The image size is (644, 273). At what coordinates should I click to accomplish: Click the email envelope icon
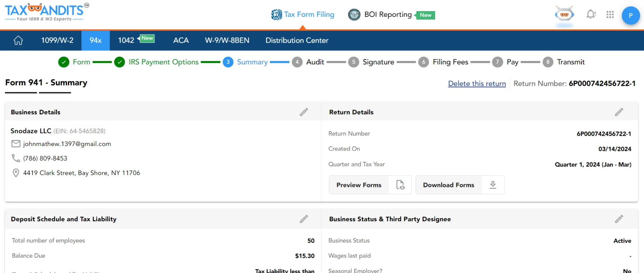click(16, 144)
